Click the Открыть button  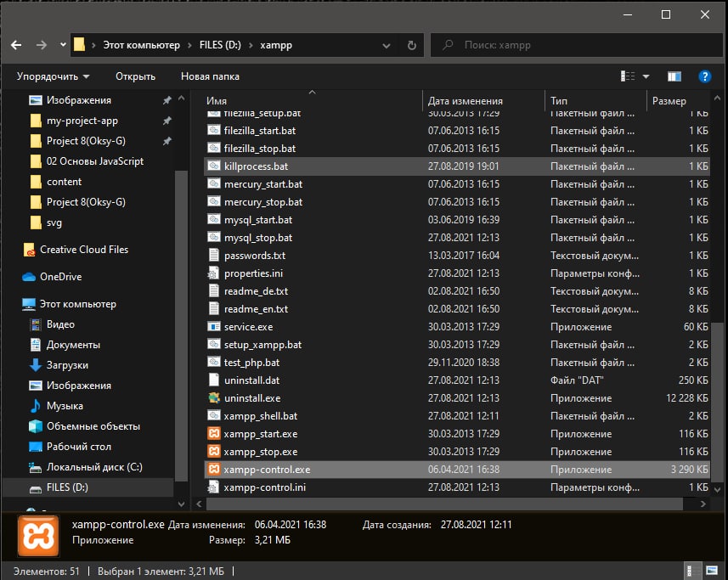tap(135, 76)
